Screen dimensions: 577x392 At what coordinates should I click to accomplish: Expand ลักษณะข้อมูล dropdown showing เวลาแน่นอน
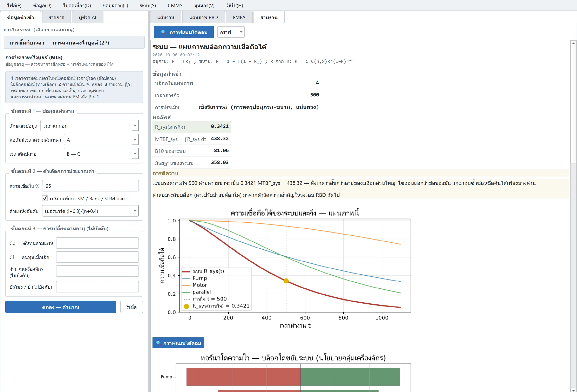[x=89, y=126]
